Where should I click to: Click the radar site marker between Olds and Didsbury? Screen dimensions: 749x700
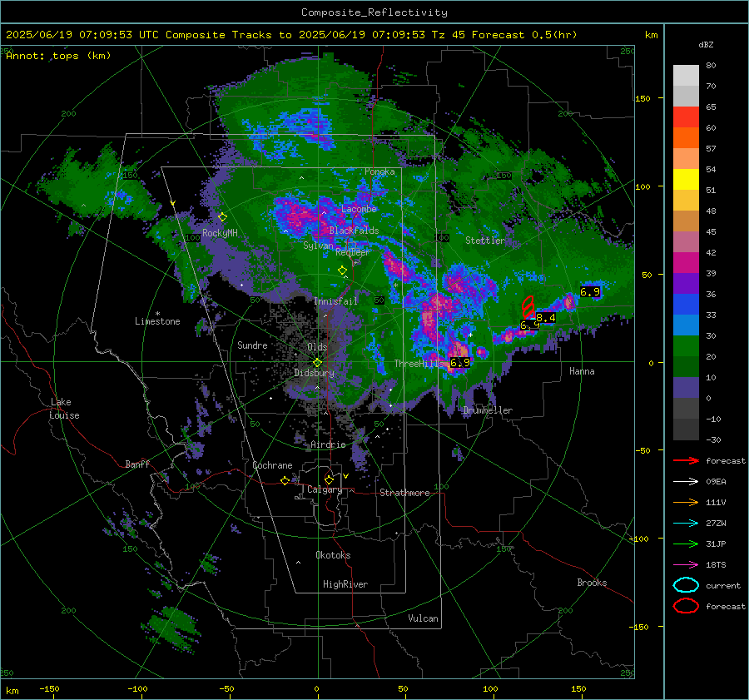317,362
